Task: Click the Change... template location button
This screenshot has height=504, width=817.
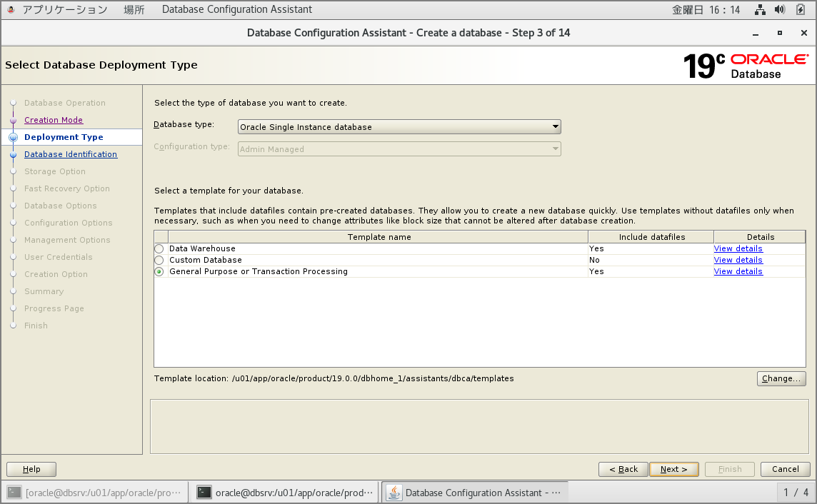Action: pyautogui.click(x=781, y=378)
